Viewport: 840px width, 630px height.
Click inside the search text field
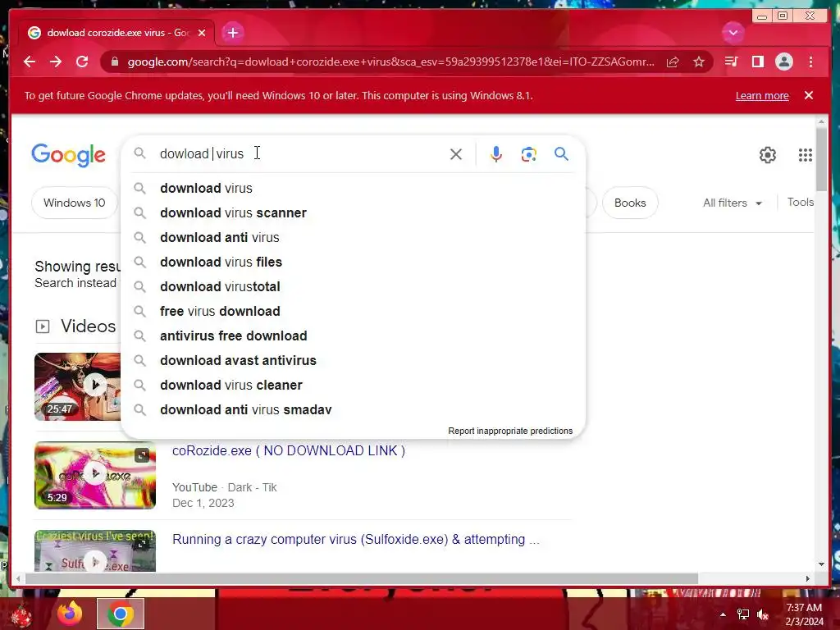pyautogui.click(x=300, y=153)
